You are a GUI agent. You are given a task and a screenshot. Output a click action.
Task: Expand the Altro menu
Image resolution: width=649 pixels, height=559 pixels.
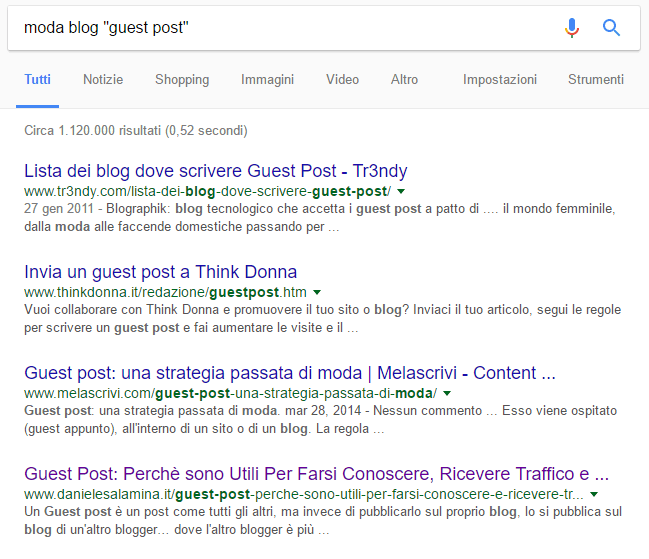click(405, 80)
